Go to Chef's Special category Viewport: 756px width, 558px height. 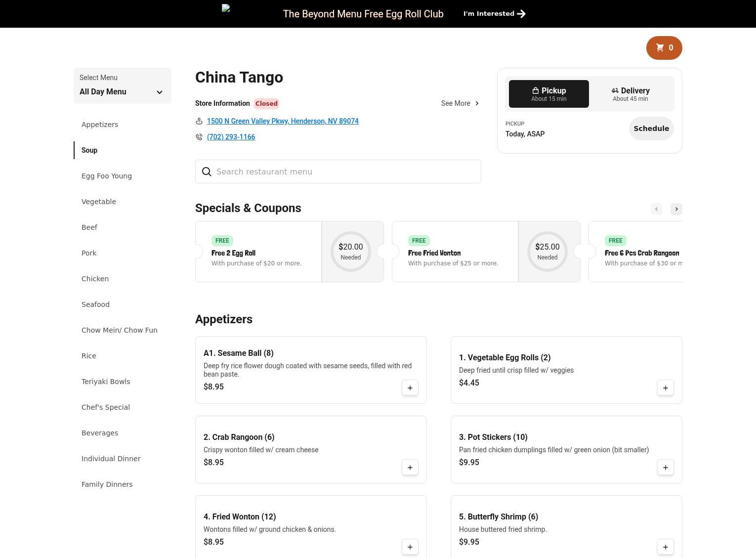(x=106, y=407)
